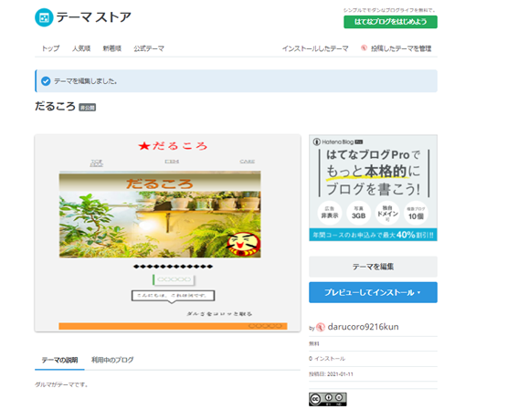518x420 pixels.
Task: Open 投稿したテーマを管理 link
Action: (401, 48)
